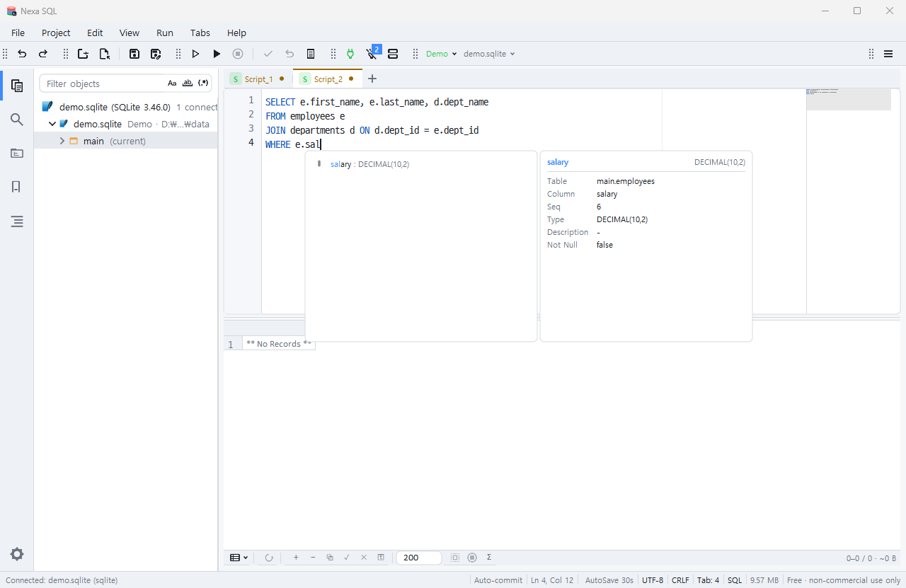This screenshot has height=588, width=906.
Task: Click the disconnect icon with badge 2
Action: coord(372,53)
